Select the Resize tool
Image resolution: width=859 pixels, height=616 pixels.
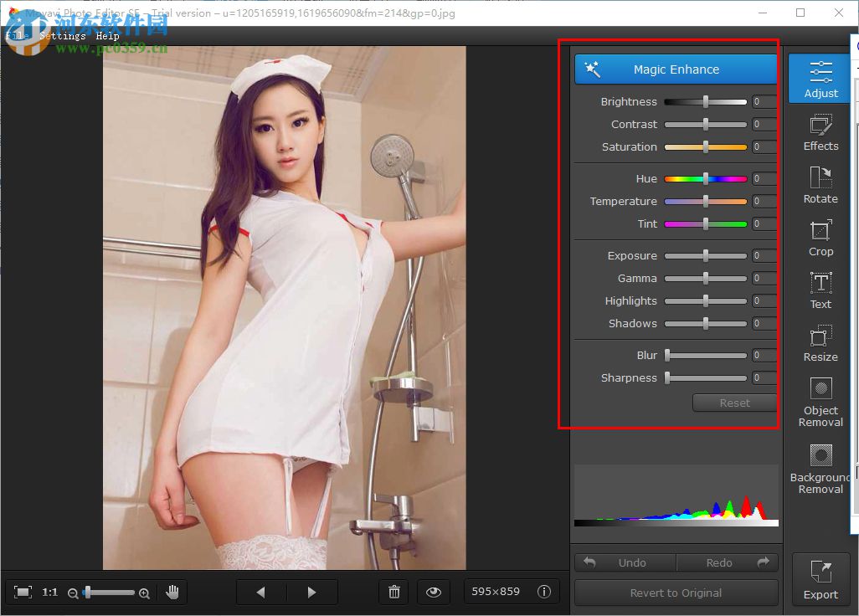click(x=820, y=344)
